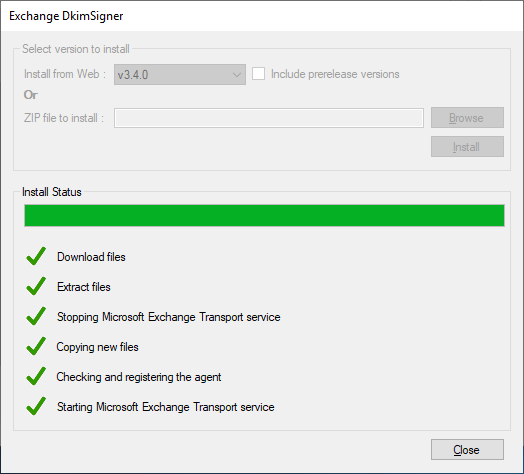
Task: Click the Include prerelease versions label
Action: tap(335, 74)
